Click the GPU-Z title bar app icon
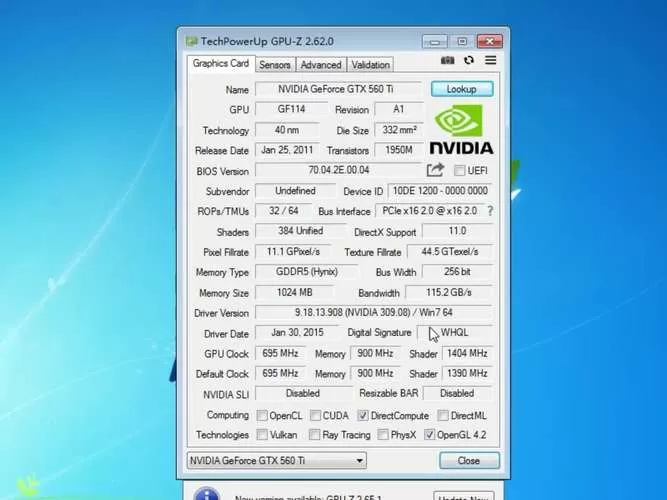667x500 pixels. (191, 41)
